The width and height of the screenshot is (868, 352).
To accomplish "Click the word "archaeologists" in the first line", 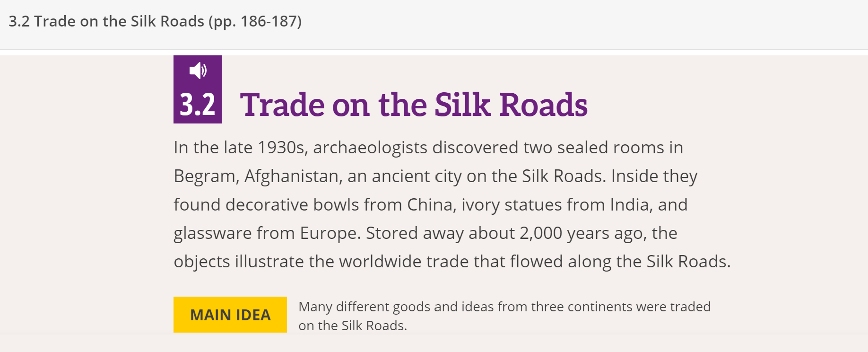I will pyautogui.click(x=370, y=148).
